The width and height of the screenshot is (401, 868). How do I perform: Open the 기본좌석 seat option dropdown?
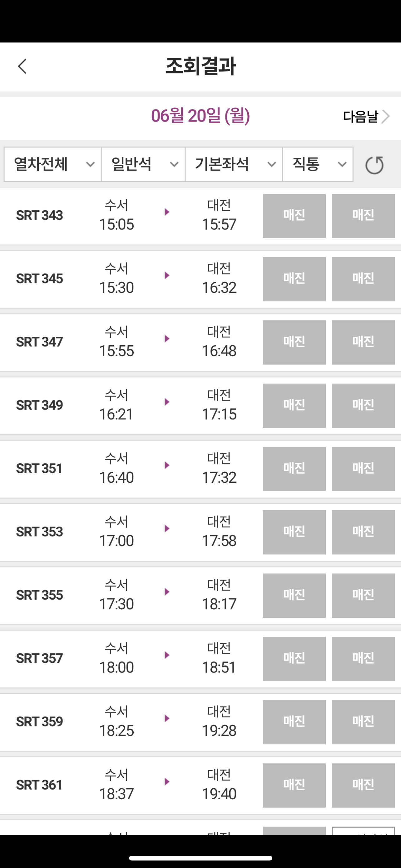click(234, 164)
